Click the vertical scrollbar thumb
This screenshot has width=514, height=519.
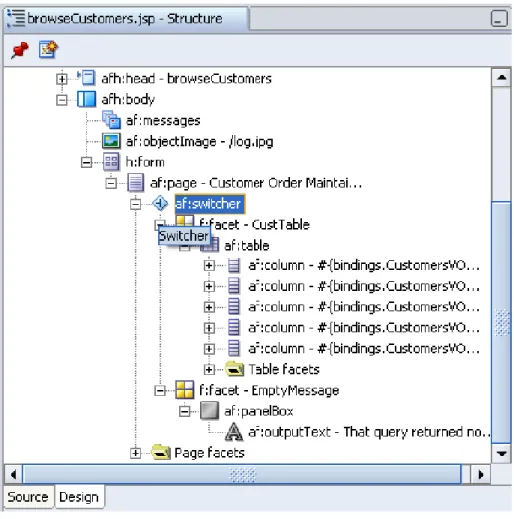501,322
